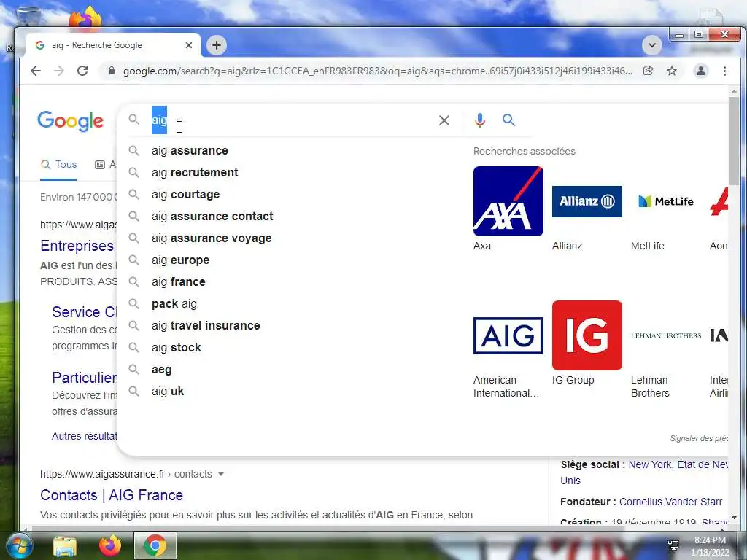The height and width of the screenshot is (560, 747).
Task: Select suggestion 'aig assurance'
Action: tap(290, 150)
